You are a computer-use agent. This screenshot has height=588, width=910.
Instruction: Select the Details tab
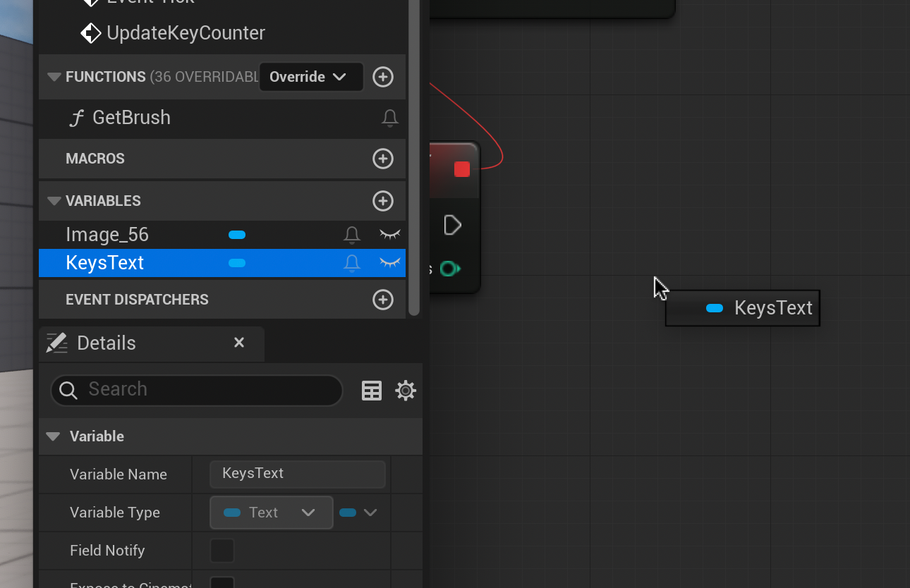(x=106, y=343)
